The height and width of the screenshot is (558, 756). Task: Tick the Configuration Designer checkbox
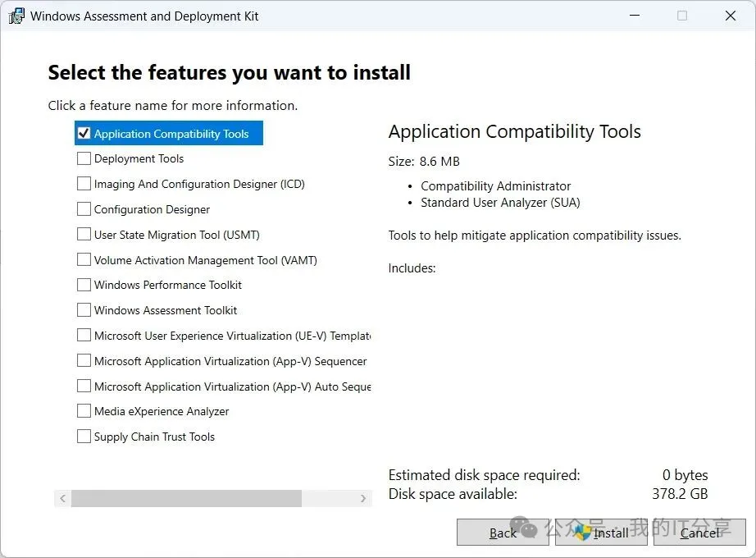coord(84,209)
